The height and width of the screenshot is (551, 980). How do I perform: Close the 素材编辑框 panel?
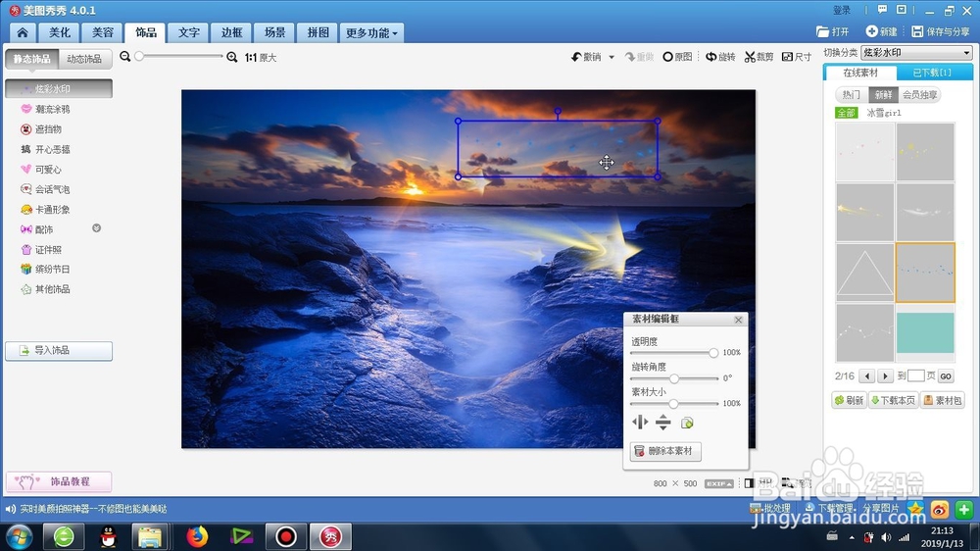pyautogui.click(x=738, y=320)
